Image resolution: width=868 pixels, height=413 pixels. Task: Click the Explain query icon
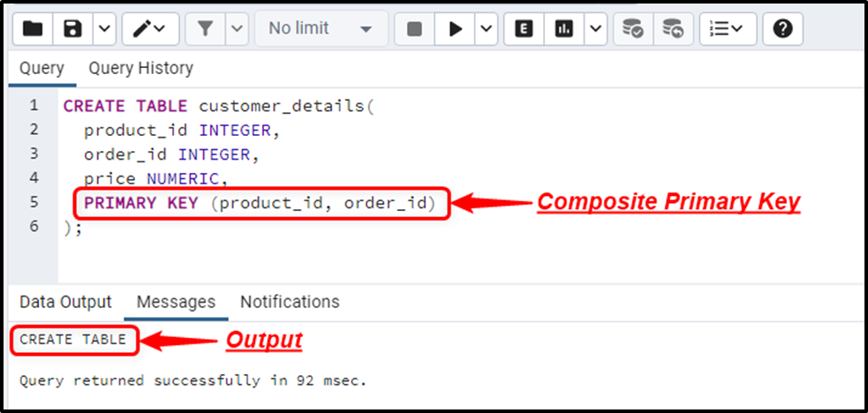coord(523,29)
